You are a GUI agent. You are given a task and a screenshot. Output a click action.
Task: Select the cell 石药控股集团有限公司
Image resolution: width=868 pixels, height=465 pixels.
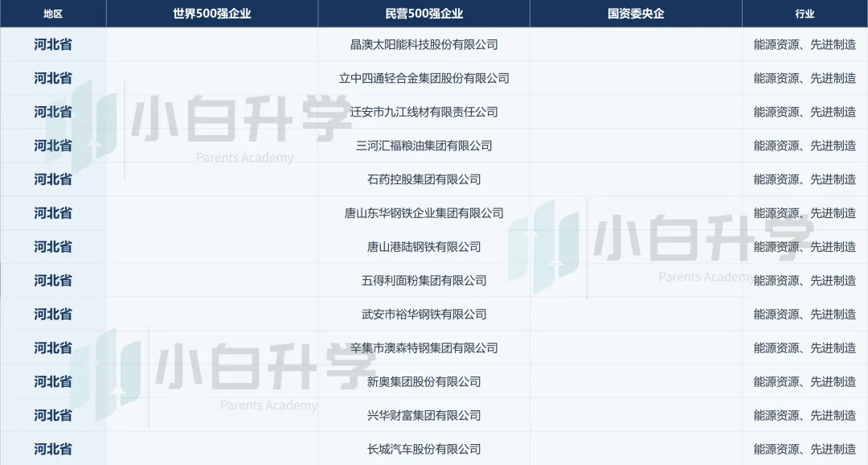click(x=424, y=179)
